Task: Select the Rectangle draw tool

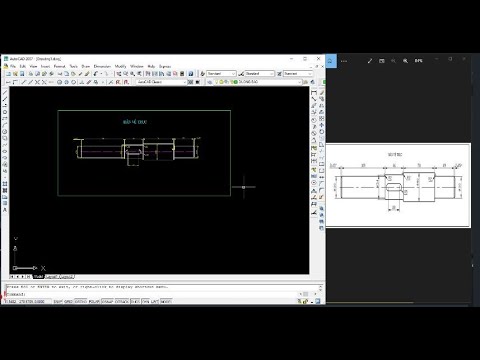Action: tap(5, 118)
